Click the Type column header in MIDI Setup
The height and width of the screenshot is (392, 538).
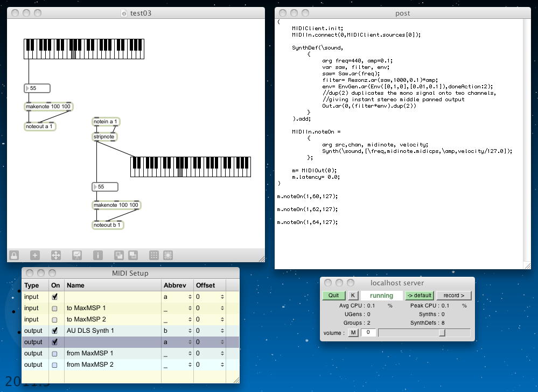click(x=35, y=285)
